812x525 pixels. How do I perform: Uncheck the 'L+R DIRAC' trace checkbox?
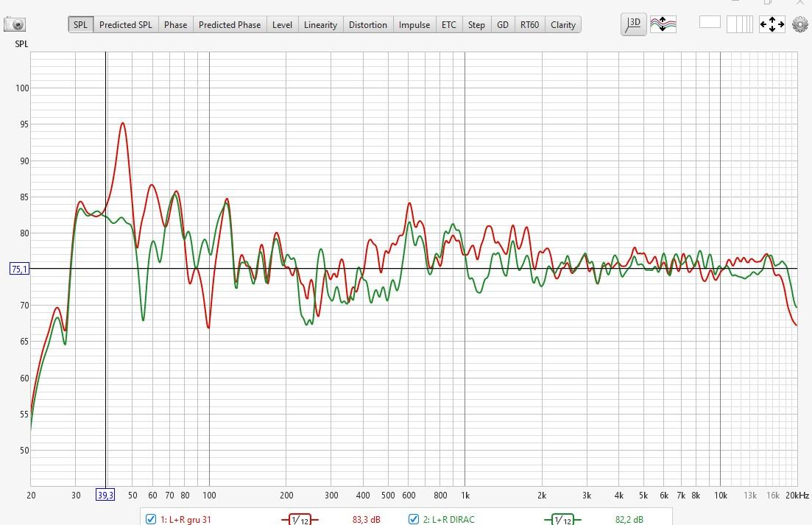click(414, 520)
